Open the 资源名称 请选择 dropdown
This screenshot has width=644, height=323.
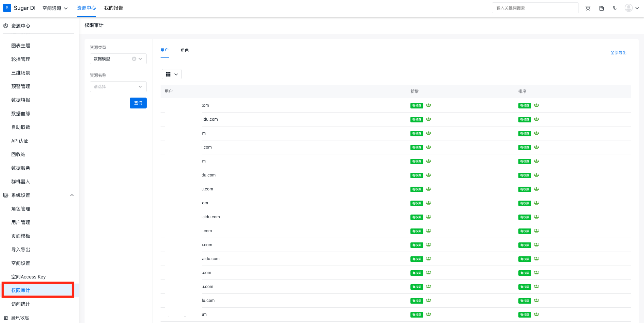tap(118, 87)
